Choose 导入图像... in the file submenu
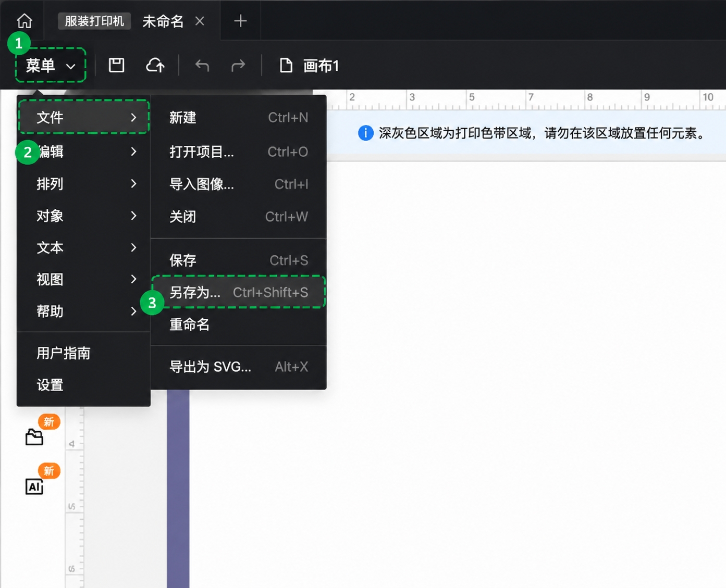Viewport: 726px width, 588px height. pyautogui.click(x=239, y=184)
